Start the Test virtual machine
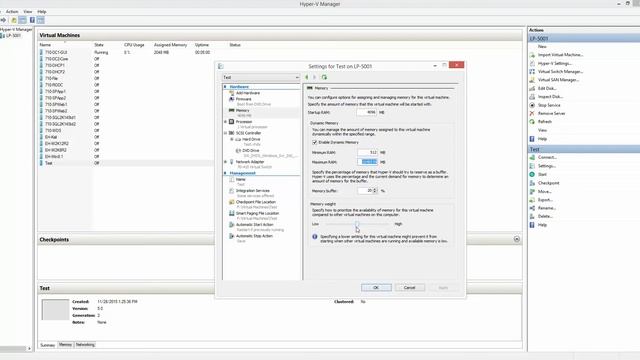 tap(542, 174)
